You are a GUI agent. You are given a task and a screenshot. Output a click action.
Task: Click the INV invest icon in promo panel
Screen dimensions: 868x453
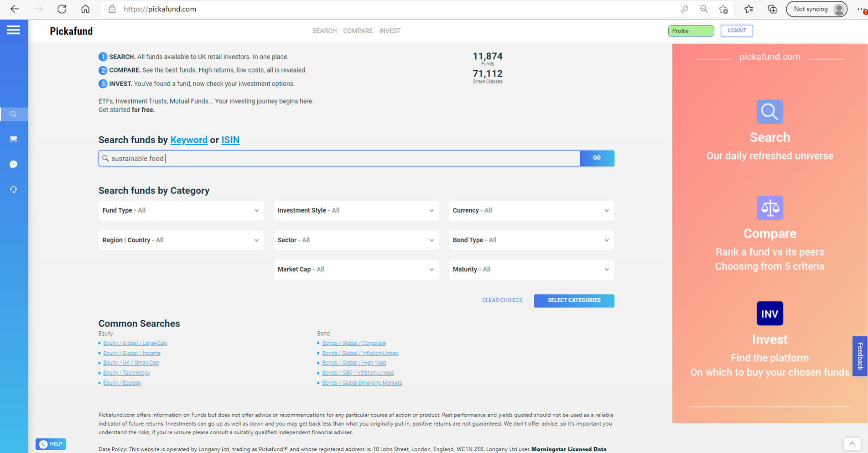(770, 313)
